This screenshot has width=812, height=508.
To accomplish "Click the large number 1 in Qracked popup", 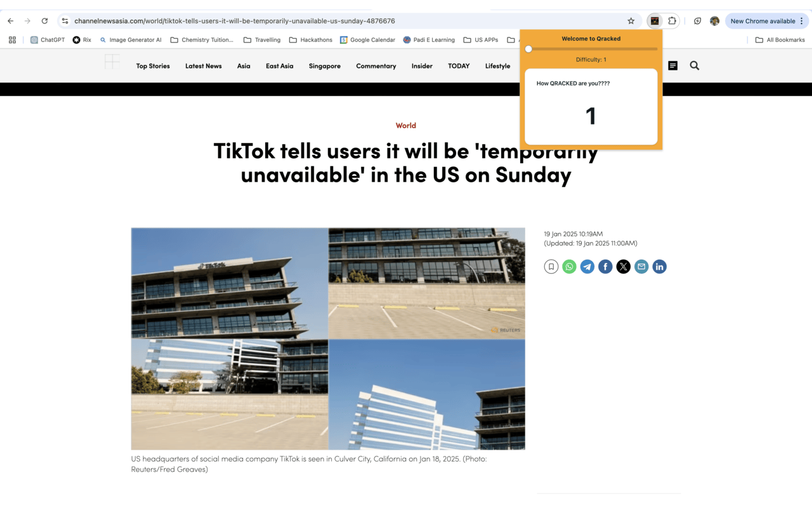I will (x=591, y=116).
